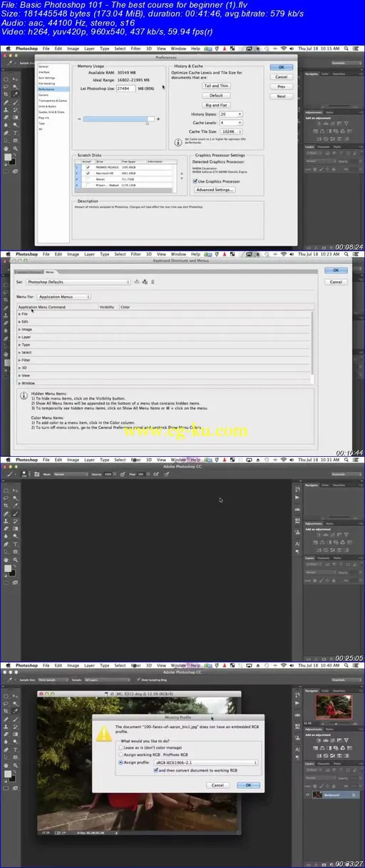Screen dimensions: 365x868
Task: Click foreground color swatch in the 00:25:05 frame
Action: (x=8, y=568)
